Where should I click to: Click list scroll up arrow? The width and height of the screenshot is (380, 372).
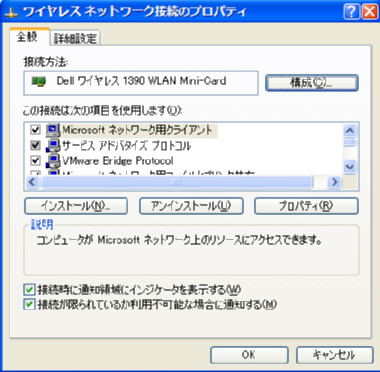(x=349, y=130)
